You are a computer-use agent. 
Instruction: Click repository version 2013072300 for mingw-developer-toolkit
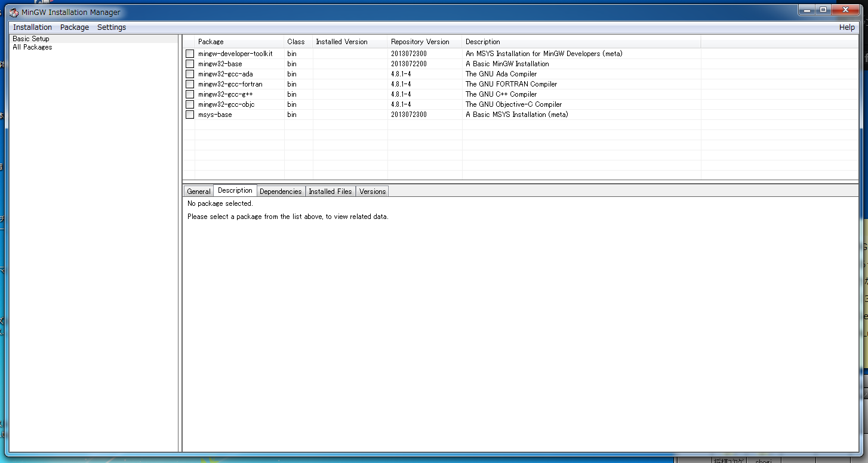tap(409, 54)
